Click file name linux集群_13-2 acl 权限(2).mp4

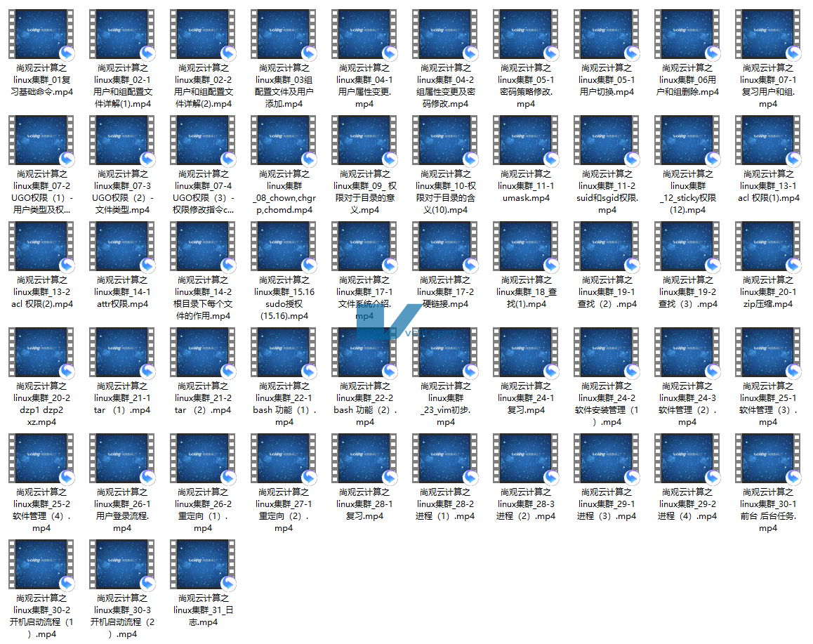(41, 292)
